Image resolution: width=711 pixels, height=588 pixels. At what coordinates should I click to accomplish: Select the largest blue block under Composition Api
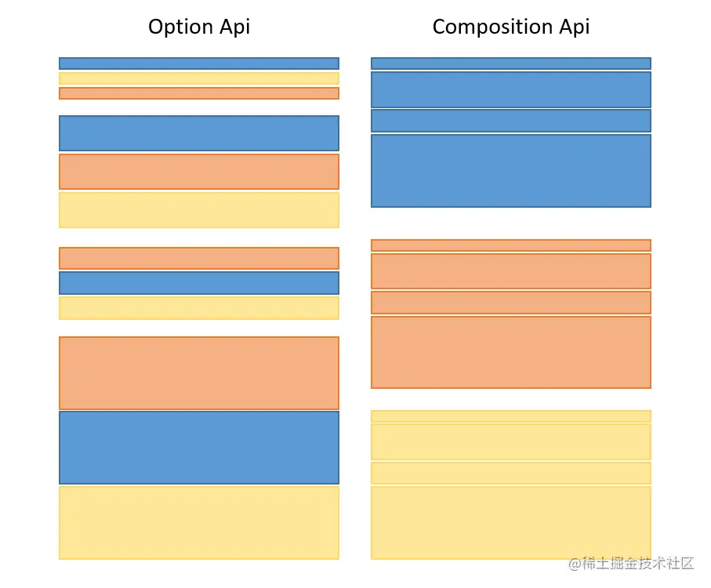[x=510, y=171]
